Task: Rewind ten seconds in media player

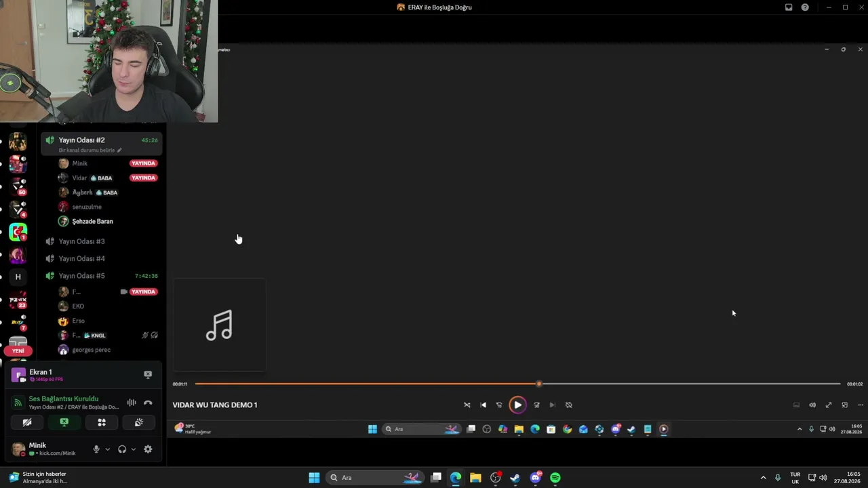Action: click(499, 405)
